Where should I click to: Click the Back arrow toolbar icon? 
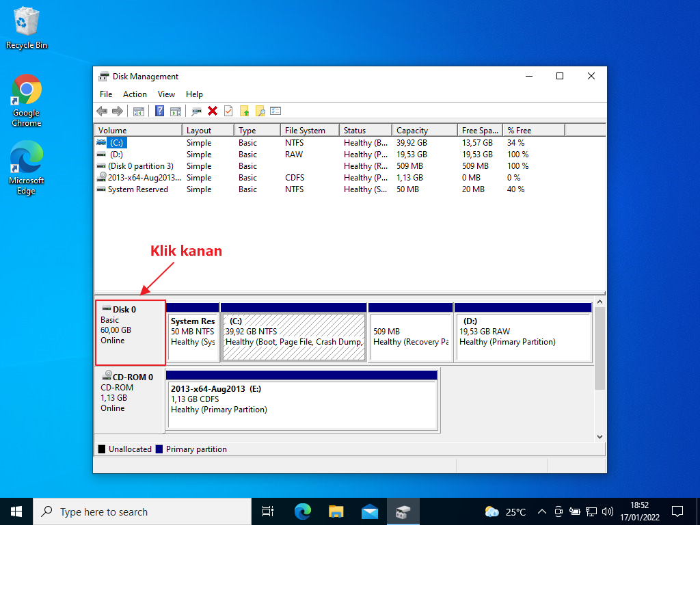point(102,111)
